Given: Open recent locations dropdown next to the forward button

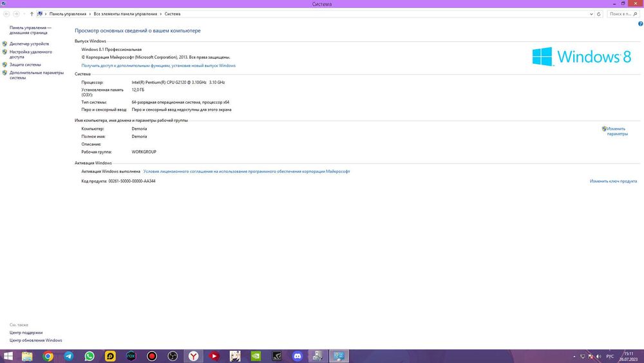Looking at the screenshot, I should click(24, 14).
